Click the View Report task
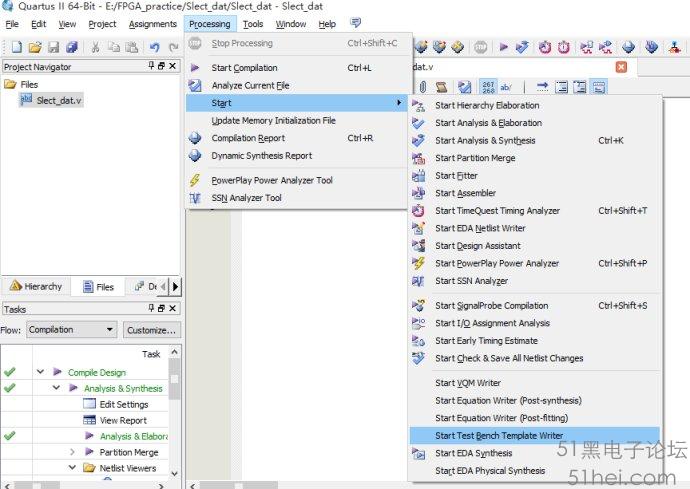 point(114,420)
